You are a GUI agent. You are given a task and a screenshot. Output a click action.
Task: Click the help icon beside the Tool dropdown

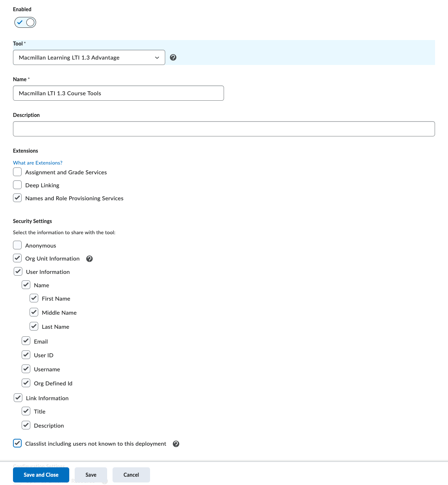[173, 57]
